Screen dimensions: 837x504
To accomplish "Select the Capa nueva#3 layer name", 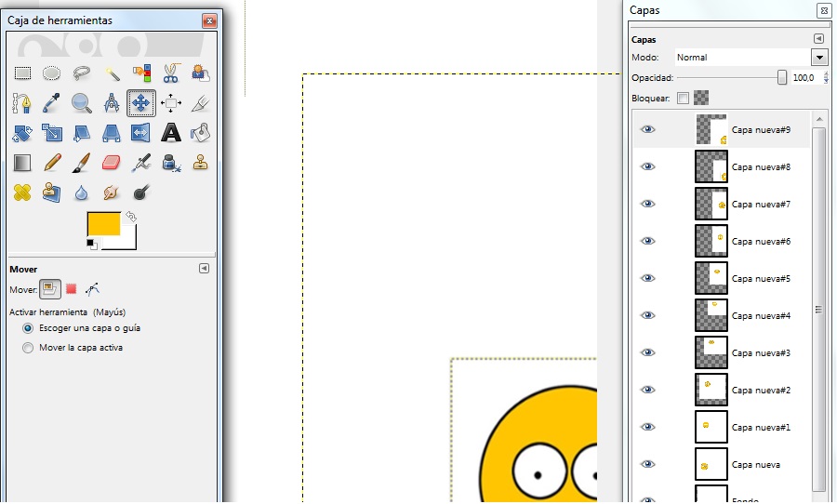I will click(x=761, y=353).
